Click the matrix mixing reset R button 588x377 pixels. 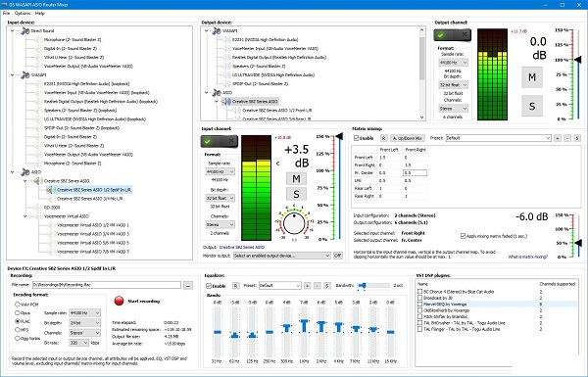click(383, 138)
